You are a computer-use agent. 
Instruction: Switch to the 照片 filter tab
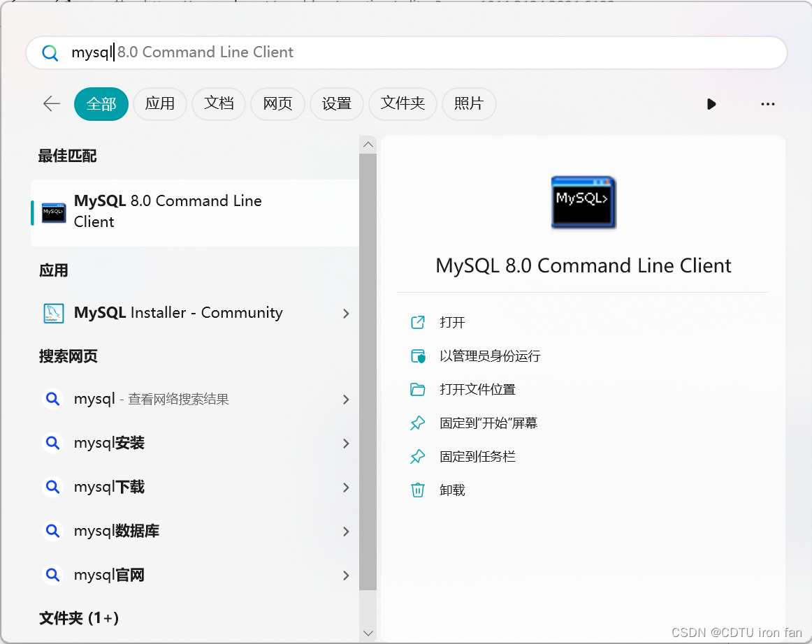tap(469, 103)
